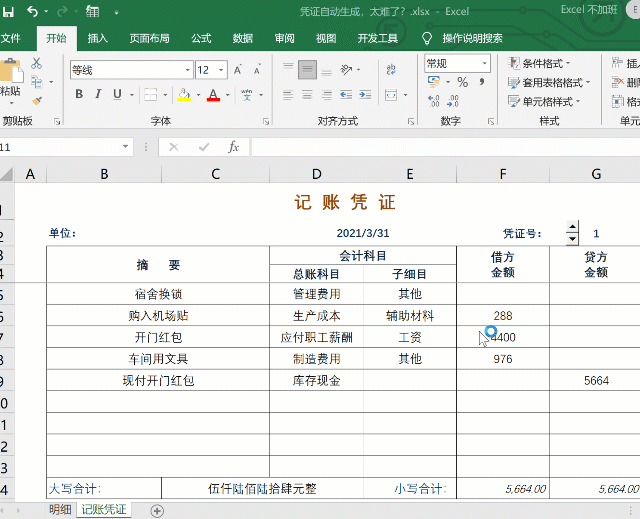
Task: Decrease indent in cell
Action: tap(346, 95)
